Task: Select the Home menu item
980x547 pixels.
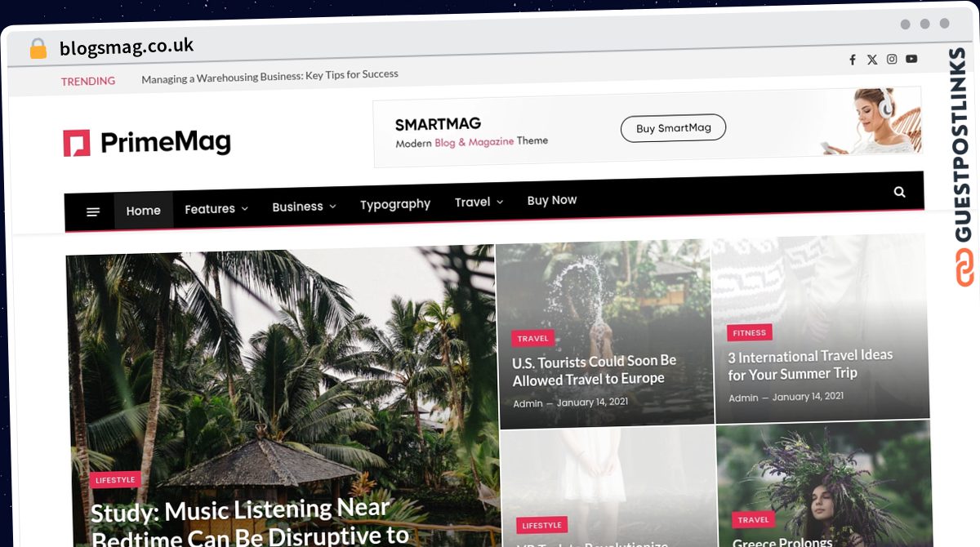Action: click(x=143, y=211)
